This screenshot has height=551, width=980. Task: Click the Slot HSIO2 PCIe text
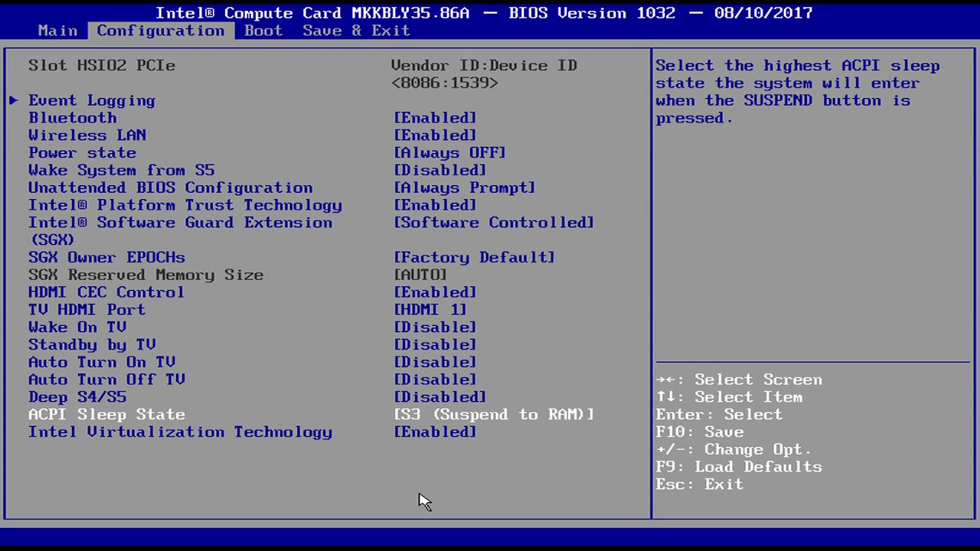[102, 66]
